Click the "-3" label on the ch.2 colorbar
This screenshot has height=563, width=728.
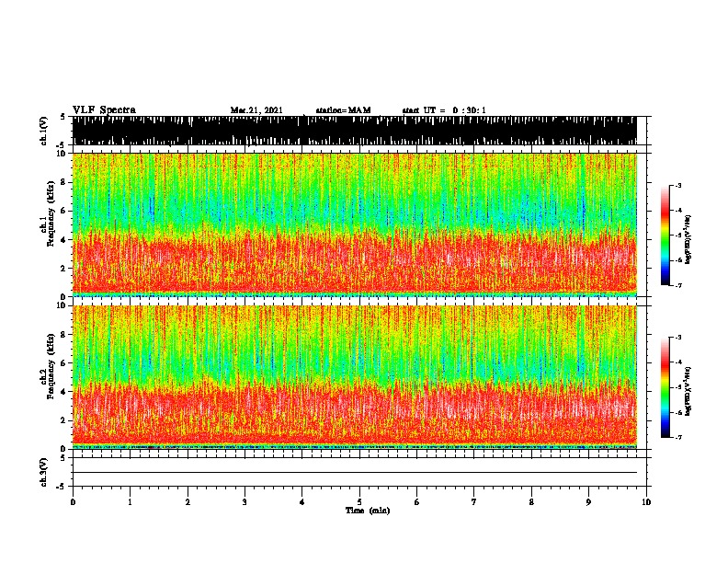(x=678, y=338)
